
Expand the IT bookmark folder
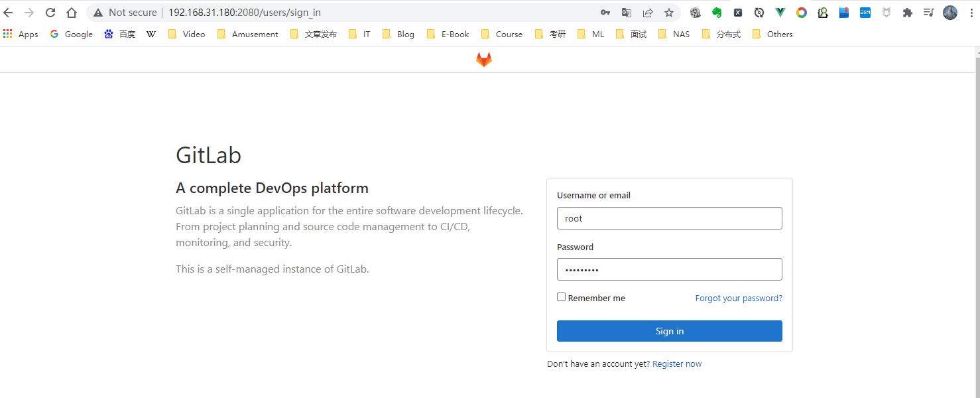click(x=359, y=34)
